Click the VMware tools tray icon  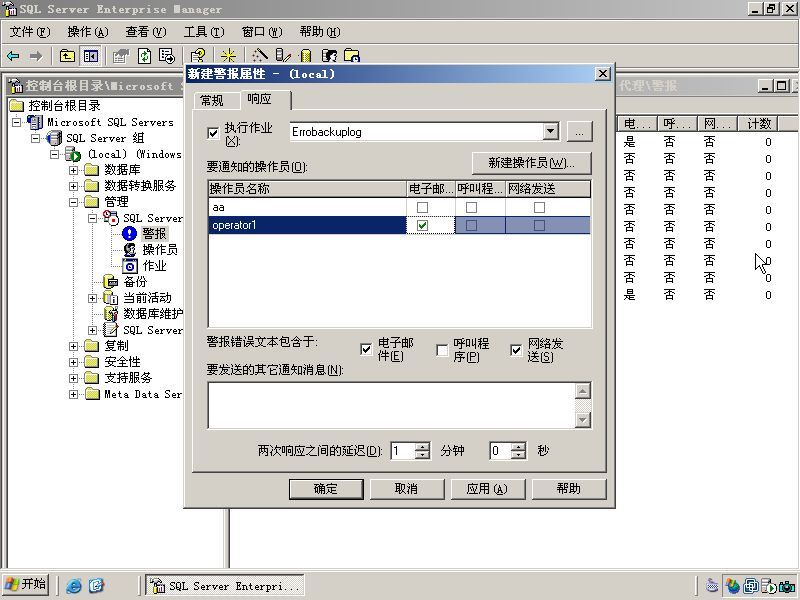click(x=751, y=586)
